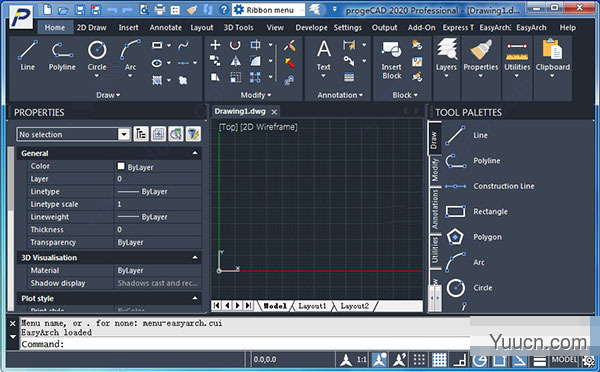This screenshot has height=372, width=600.
Task: Toggle MODEL space button in status bar
Action: (564, 359)
